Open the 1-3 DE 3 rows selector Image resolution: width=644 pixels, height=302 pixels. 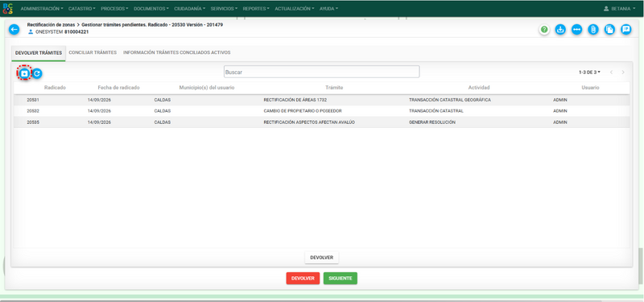(x=589, y=72)
